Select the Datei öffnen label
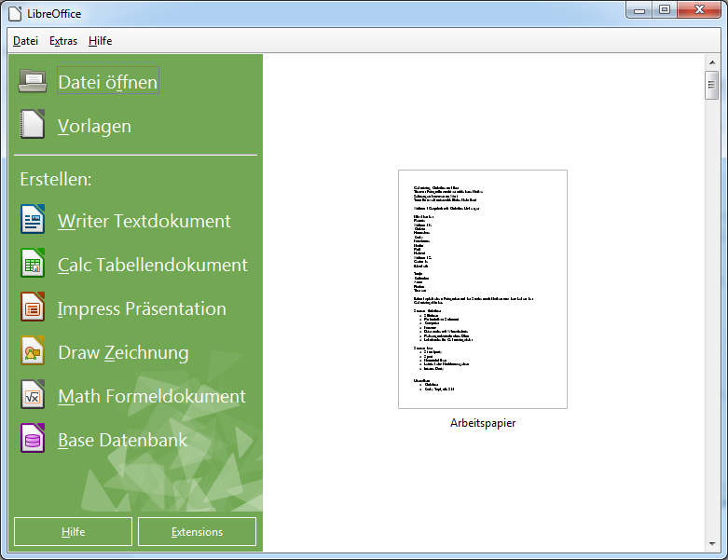The height and width of the screenshot is (560, 728). [x=108, y=82]
